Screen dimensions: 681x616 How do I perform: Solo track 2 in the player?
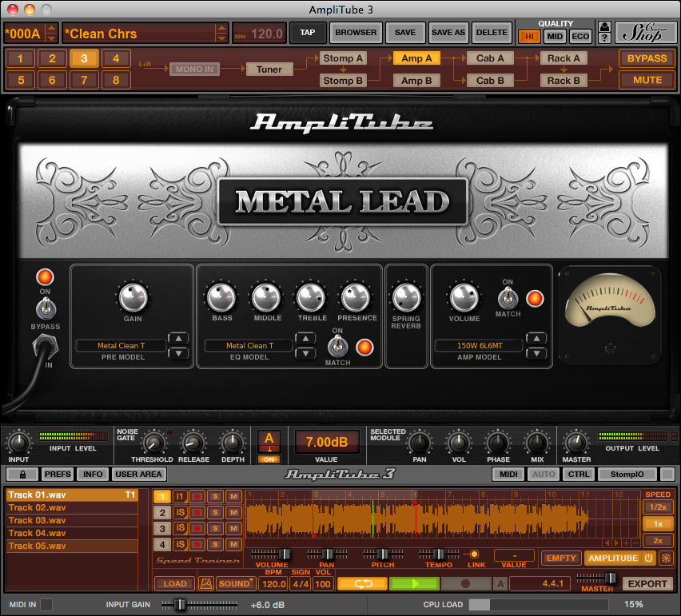[x=214, y=512]
